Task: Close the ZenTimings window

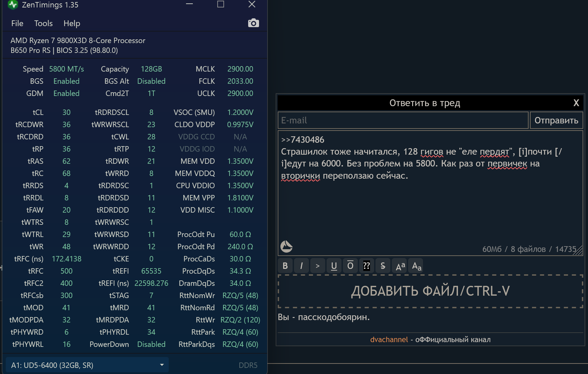Action: 252,4
